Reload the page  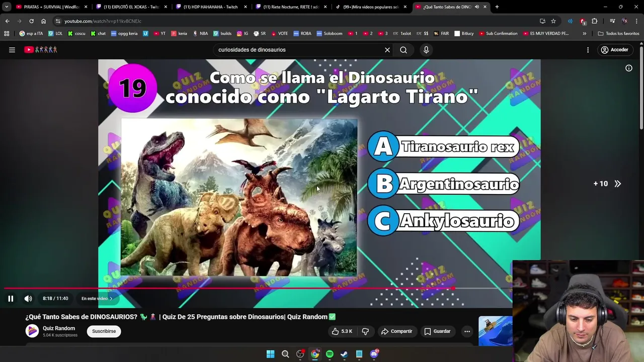pos(31,21)
